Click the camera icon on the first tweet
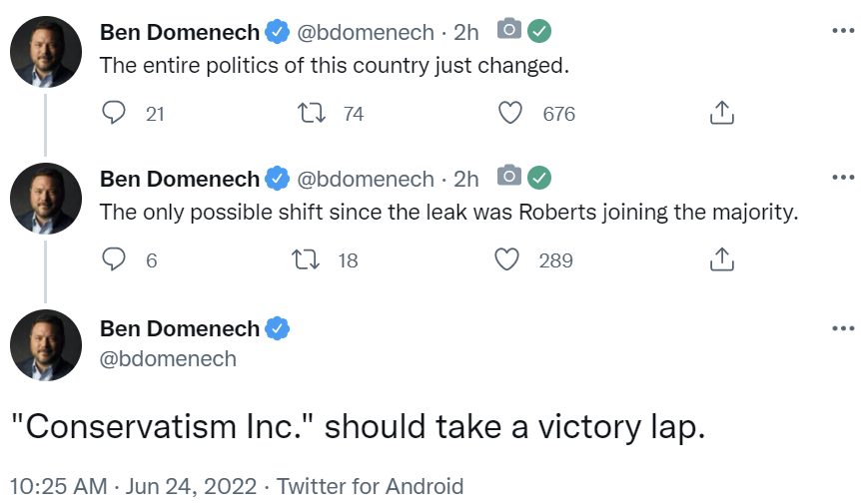 click(509, 29)
